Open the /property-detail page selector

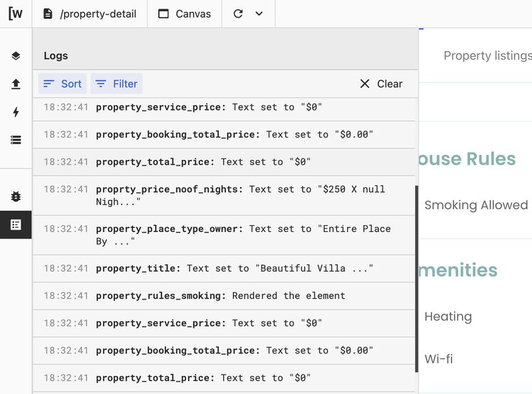pos(90,14)
